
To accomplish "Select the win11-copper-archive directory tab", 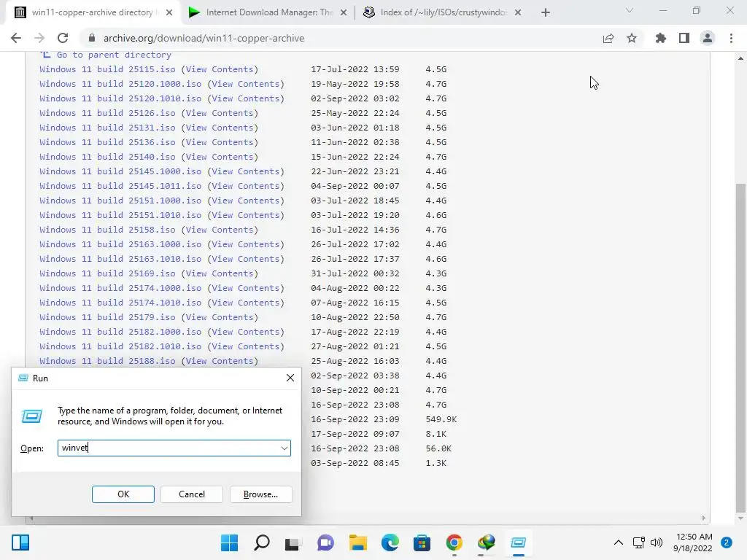I will (x=93, y=12).
